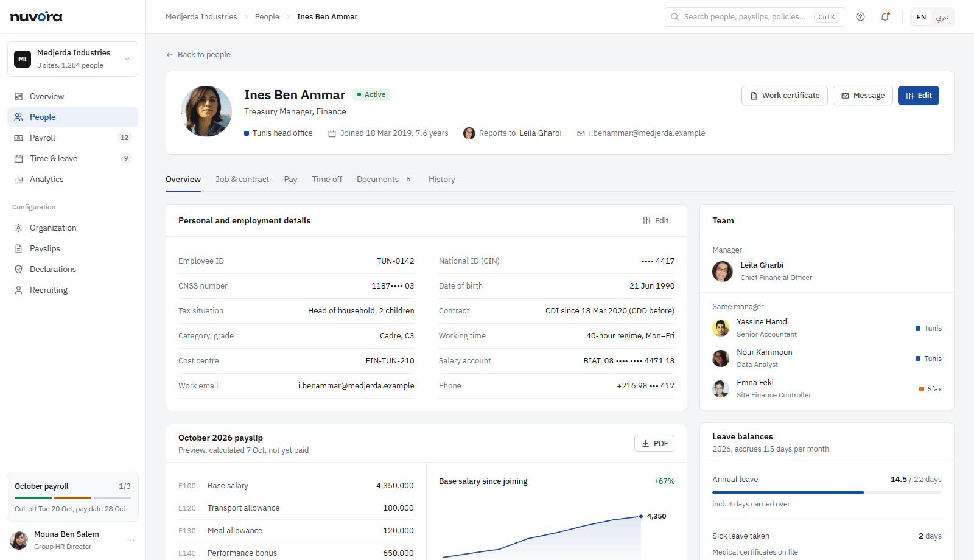974x560 pixels.
Task: Click the Nuvora logo
Action: (x=37, y=16)
